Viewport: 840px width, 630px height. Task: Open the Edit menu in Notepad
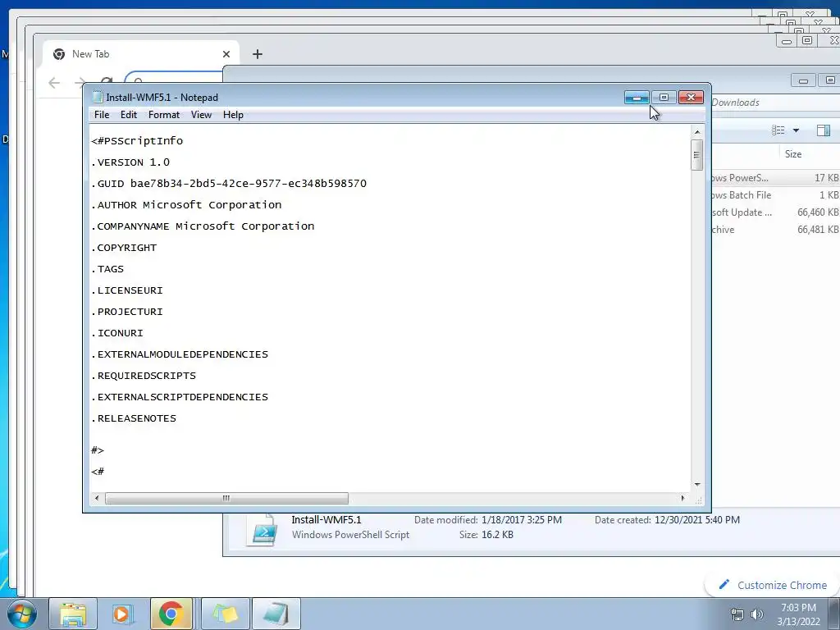(129, 115)
